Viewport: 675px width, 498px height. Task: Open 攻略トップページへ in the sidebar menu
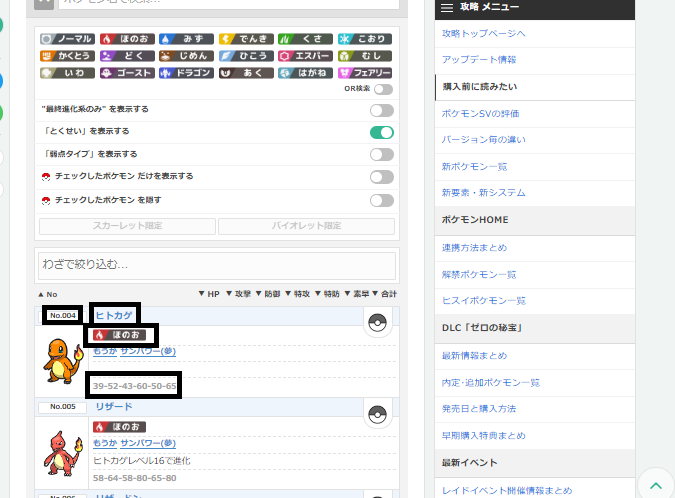484,34
